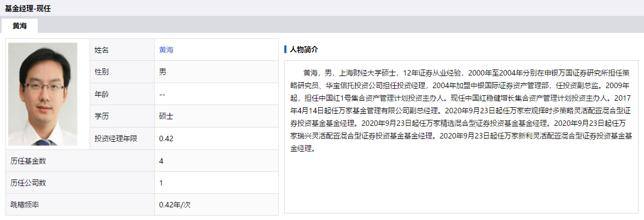Viewport: 644px width, 220px height.
Task: Click the 4 funds count value
Action: point(161,161)
